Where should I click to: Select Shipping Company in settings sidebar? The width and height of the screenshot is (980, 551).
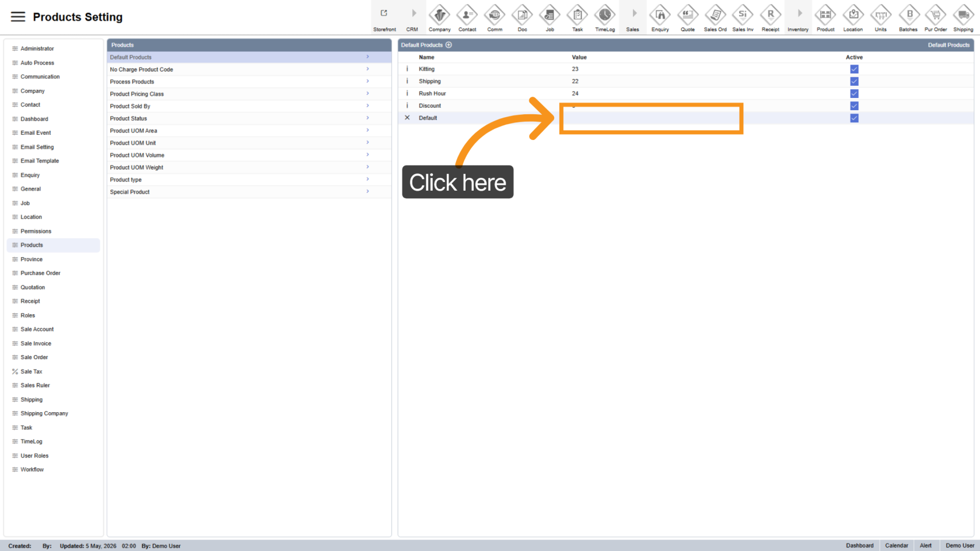pyautogui.click(x=53, y=413)
